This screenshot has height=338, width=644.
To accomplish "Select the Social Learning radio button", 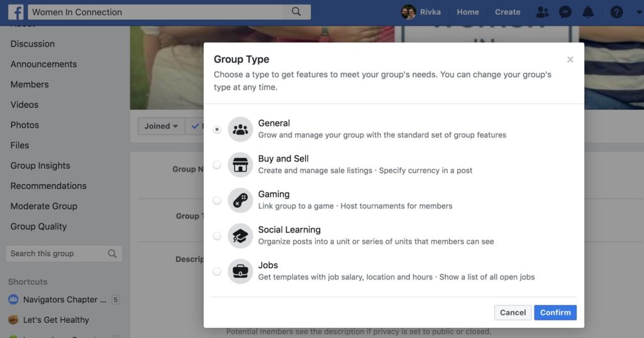I will (217, 236).
